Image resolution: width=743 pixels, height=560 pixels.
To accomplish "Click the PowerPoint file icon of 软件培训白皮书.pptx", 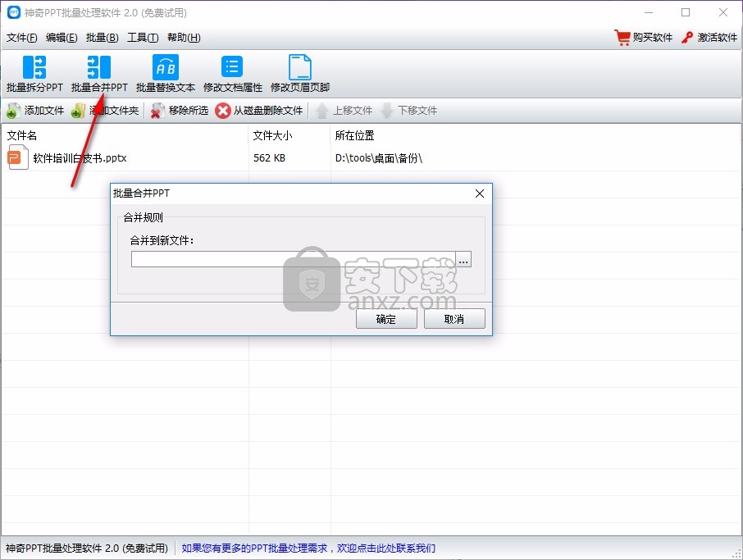I will coord(17,157).
